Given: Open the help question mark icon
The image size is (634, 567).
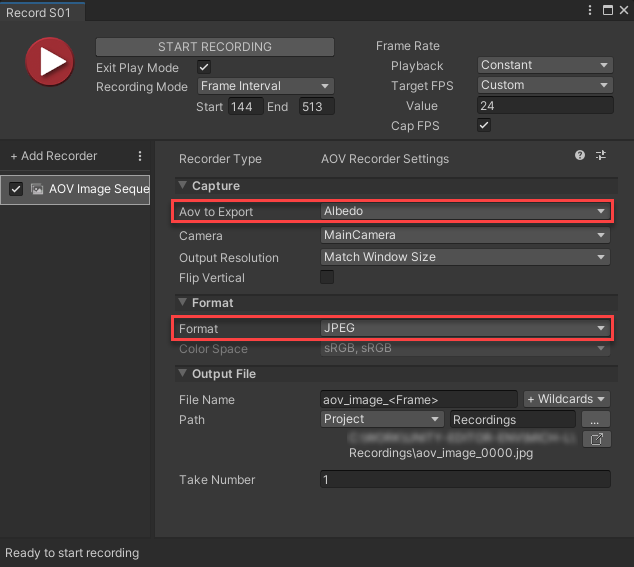Looking at the screenshot, I should [580, 156].
